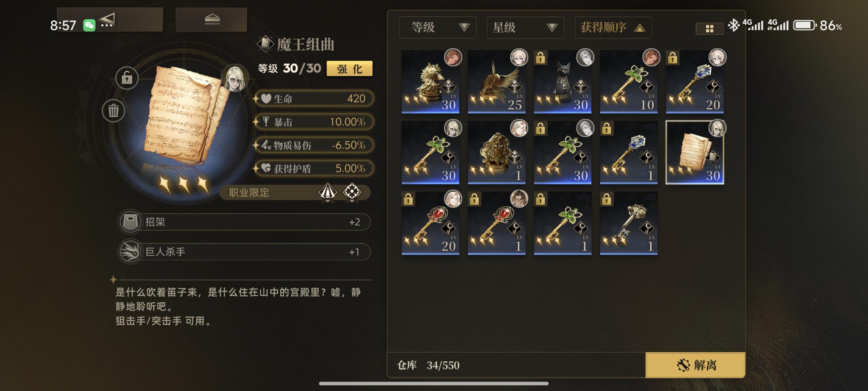The image size is (868, 391).
Task: Click the 巨人杀手 skill icon
Action: click(x=130, y=251)
